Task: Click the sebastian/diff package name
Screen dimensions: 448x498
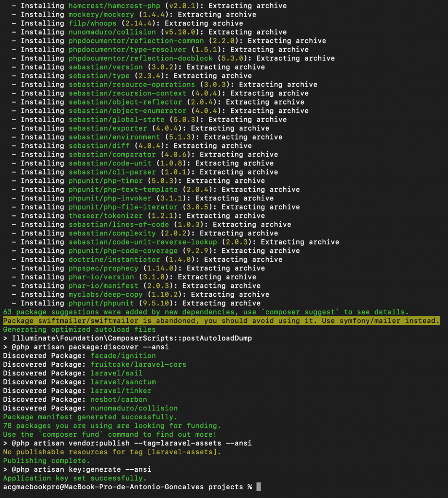Action: click(99, 145)
